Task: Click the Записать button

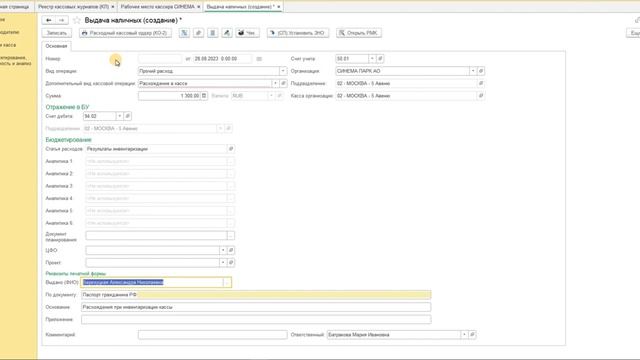Action: click(x=57, y=33)
